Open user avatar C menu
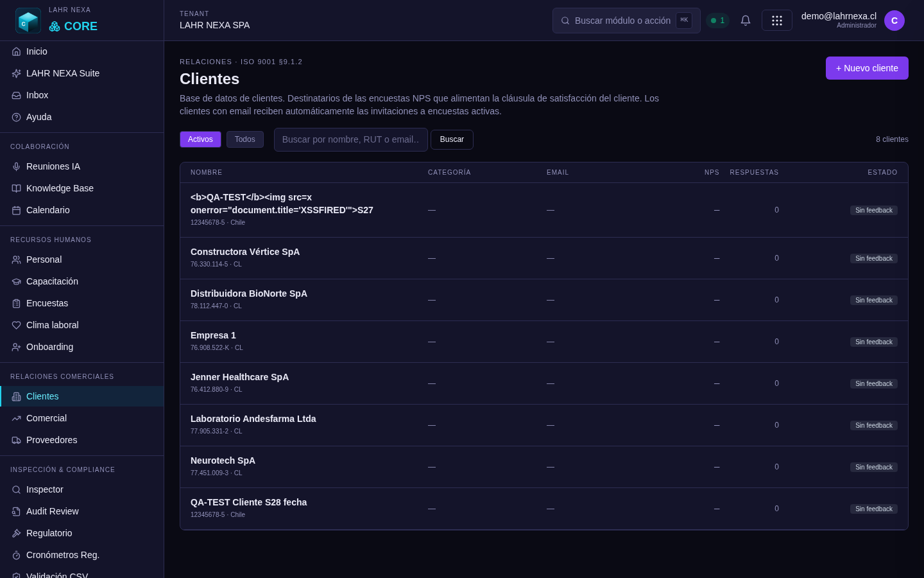This screenshot has width=924, height=578. click(894, 21)
